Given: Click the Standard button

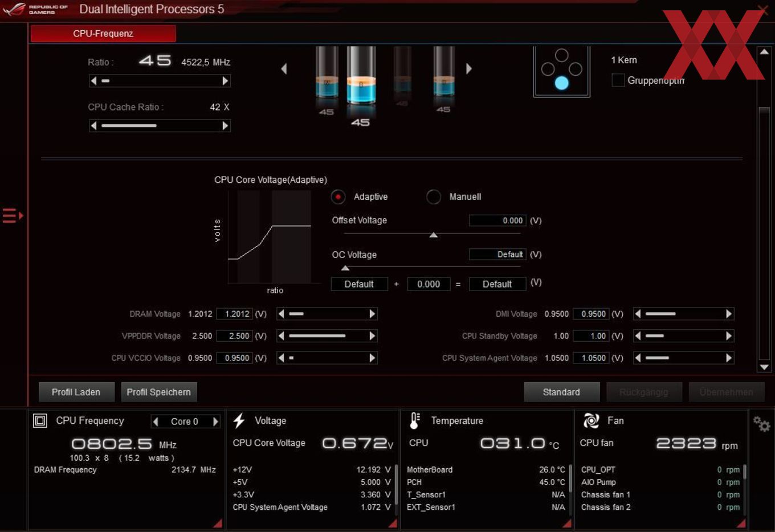Looking at the screenshot, I should coord(561,392).
